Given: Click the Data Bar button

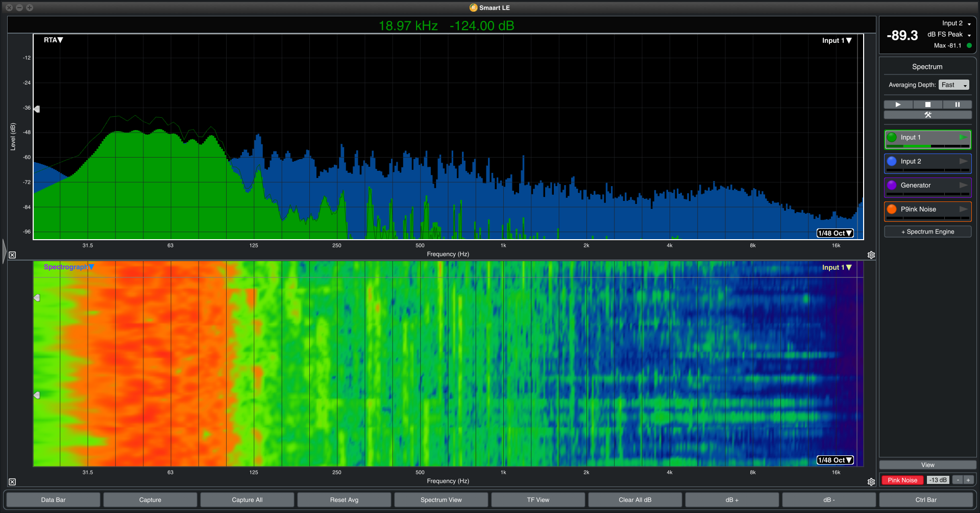Looking at the screenshot, I should [53, 500].
